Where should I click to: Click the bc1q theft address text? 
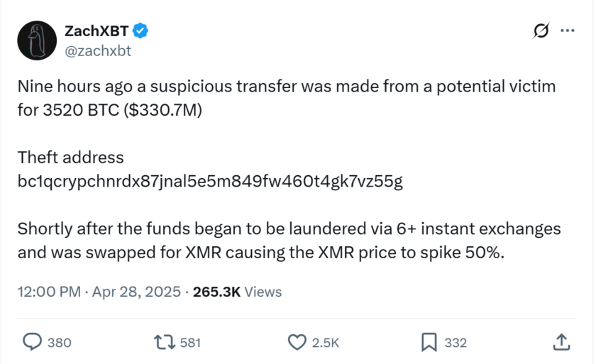(x=209, y=181)
